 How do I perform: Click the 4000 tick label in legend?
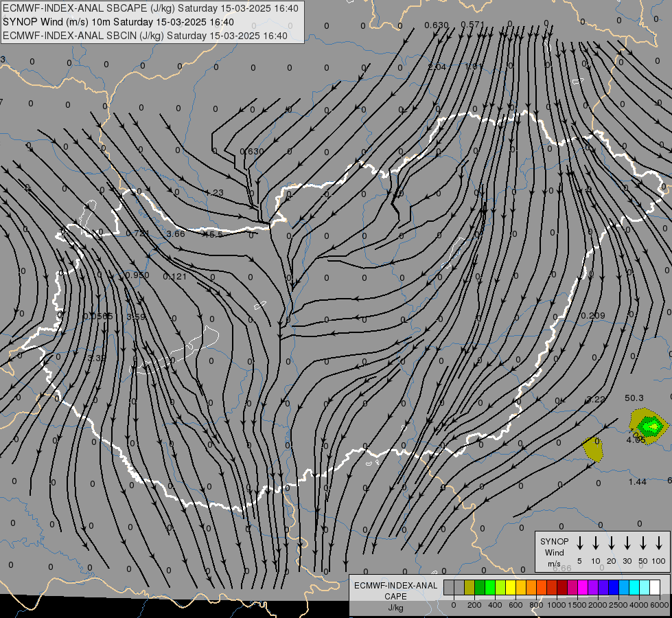[638, 605]
